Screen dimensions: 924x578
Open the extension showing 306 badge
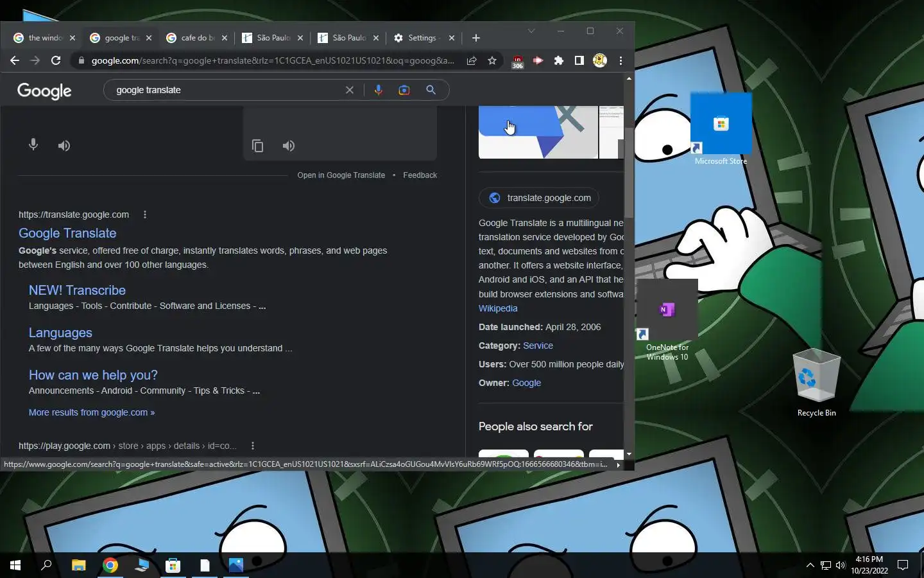point(517,61)
